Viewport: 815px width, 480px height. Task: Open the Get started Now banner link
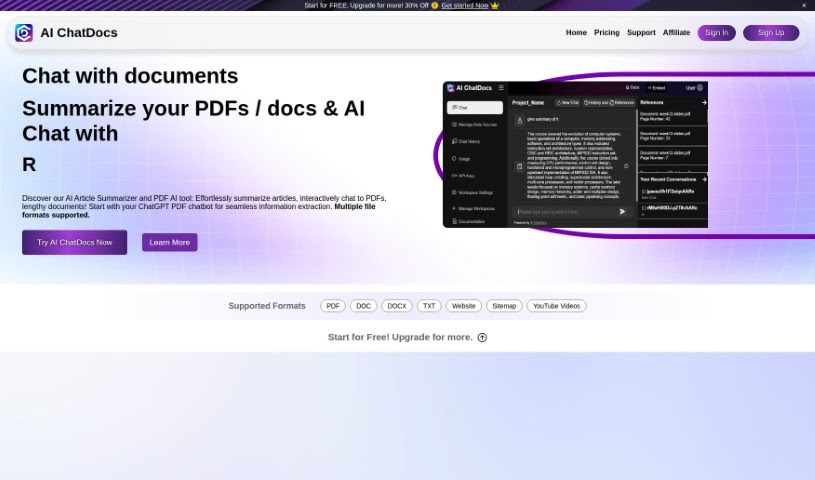tap(465, 5)
